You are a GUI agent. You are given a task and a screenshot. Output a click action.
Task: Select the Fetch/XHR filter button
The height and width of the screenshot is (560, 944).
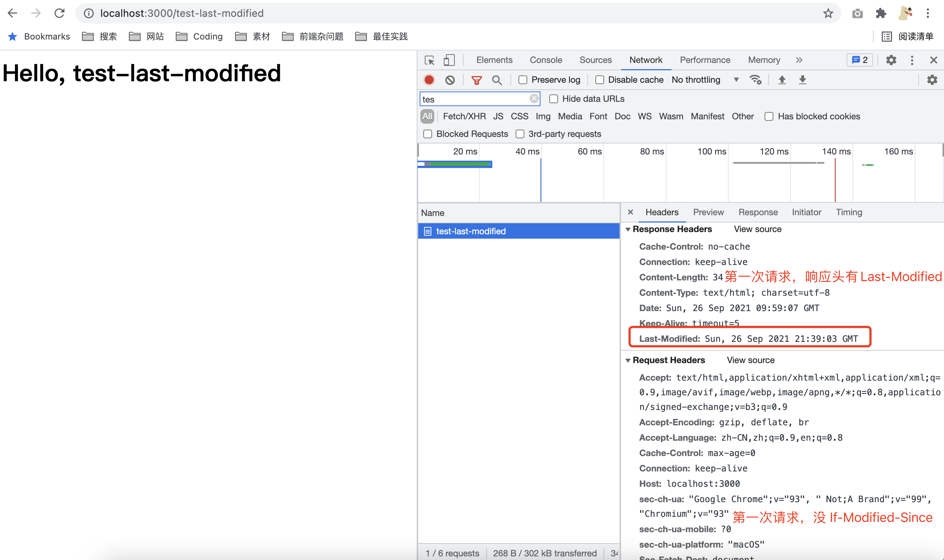(464, 116)
